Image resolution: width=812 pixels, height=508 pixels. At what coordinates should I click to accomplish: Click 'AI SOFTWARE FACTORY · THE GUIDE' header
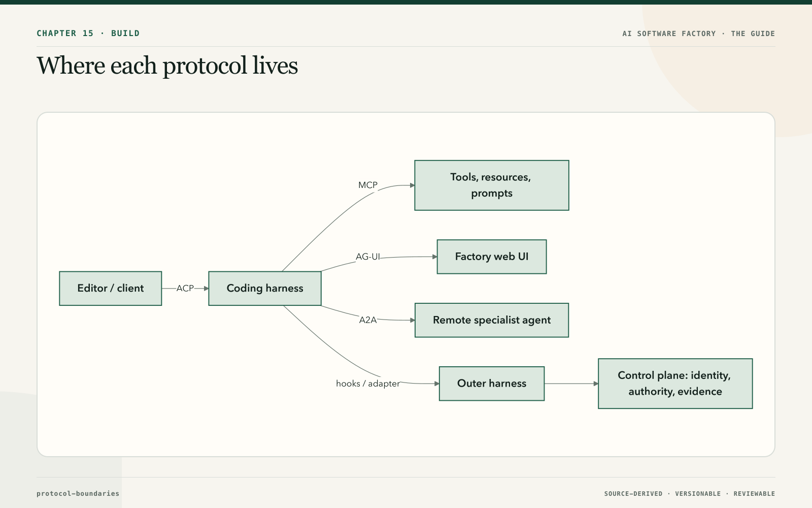699,34
